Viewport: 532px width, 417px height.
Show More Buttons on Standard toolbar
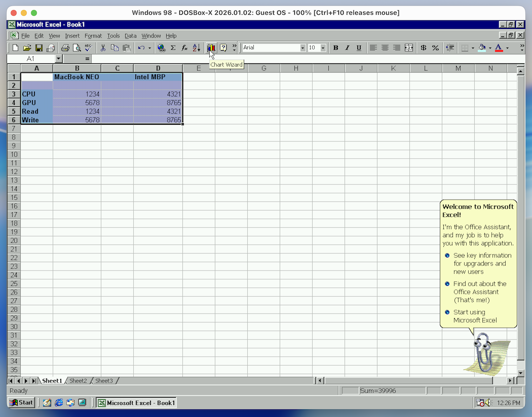click(234, 48)
